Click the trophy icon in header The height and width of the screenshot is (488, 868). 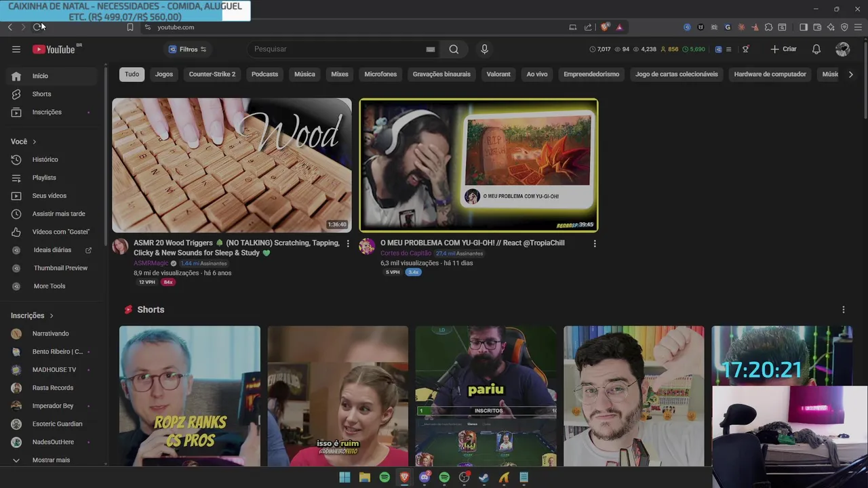point(745,49)
